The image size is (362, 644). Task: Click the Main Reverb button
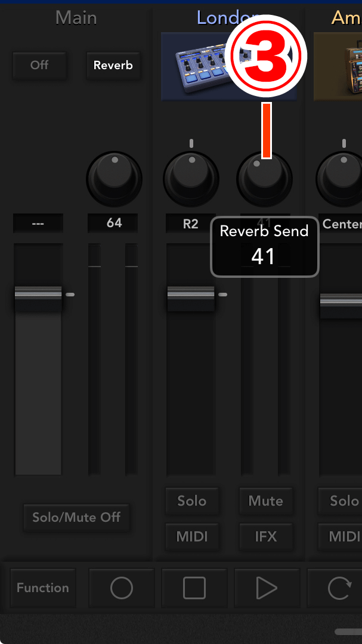click(x=113, y=65)
